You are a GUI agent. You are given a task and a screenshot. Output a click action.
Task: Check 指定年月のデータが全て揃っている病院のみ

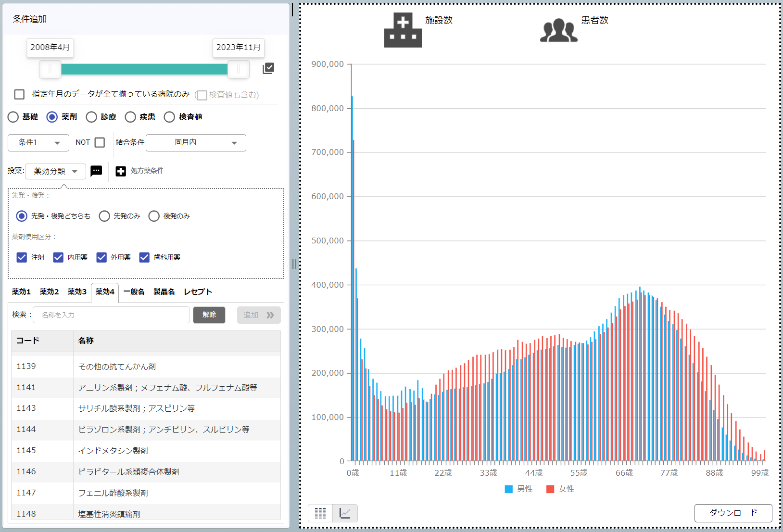[x=19, y=94]
